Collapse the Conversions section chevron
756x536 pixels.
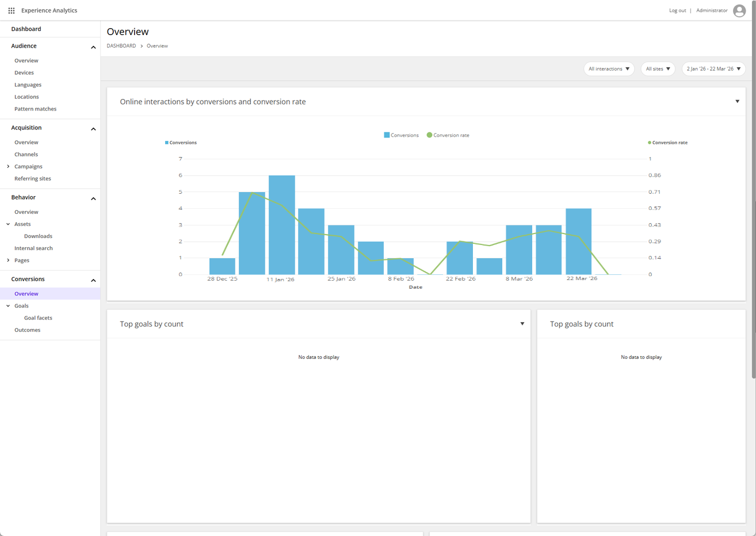tap(93, 280)
